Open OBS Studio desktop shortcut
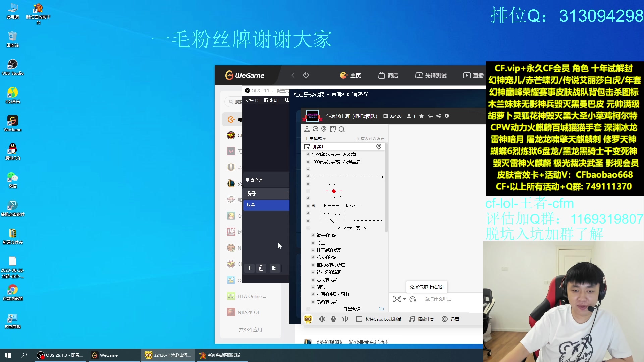Screen dimensions: 644x362 tap(13, 67)
